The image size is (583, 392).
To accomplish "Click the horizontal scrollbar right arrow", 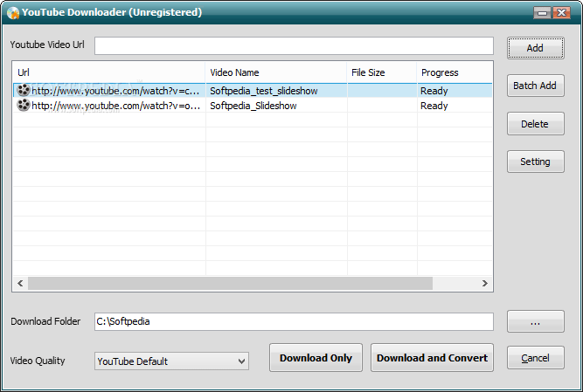I will click(x=485, y=283).
